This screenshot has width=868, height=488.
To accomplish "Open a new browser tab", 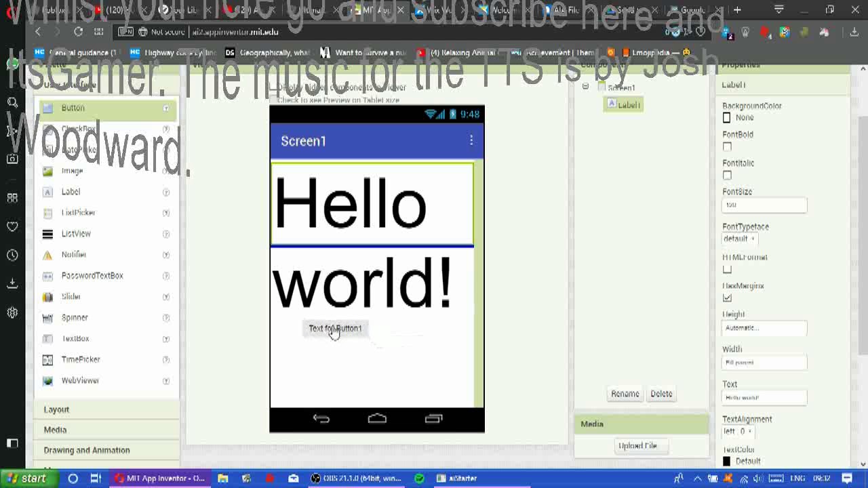I will pyautogui.click(x=737, y=10).
